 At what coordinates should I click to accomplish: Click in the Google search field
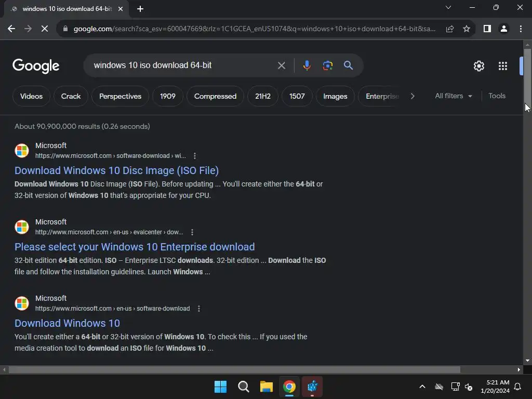point(183,65)
